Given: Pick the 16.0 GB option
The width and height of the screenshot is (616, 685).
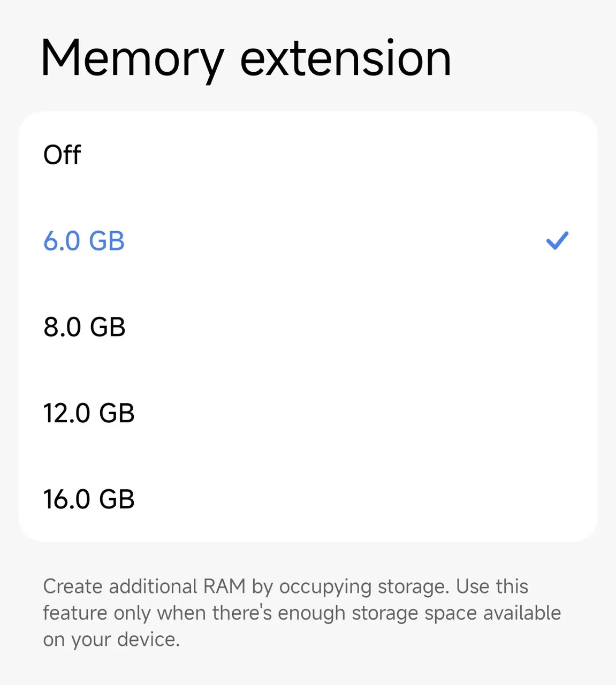Looking at the screenshot, I should click(x=307, y=499).
